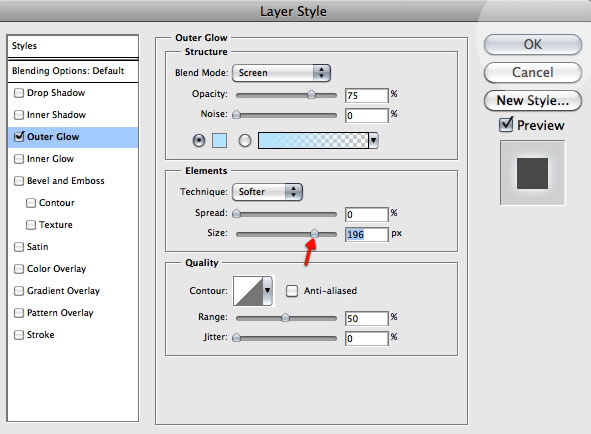Enable the Drop Shadow checkbox
This screenshot has height=434, width=591.
19,93
